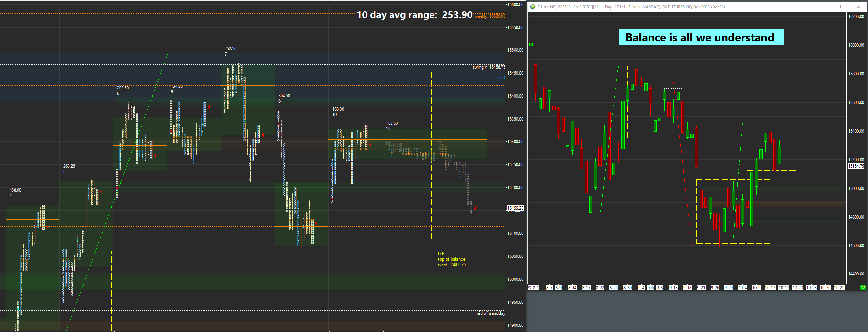This screenshot has width=868, height=332.
Task: Select the 8-22 date on the time axis
Action: (600, 288)
